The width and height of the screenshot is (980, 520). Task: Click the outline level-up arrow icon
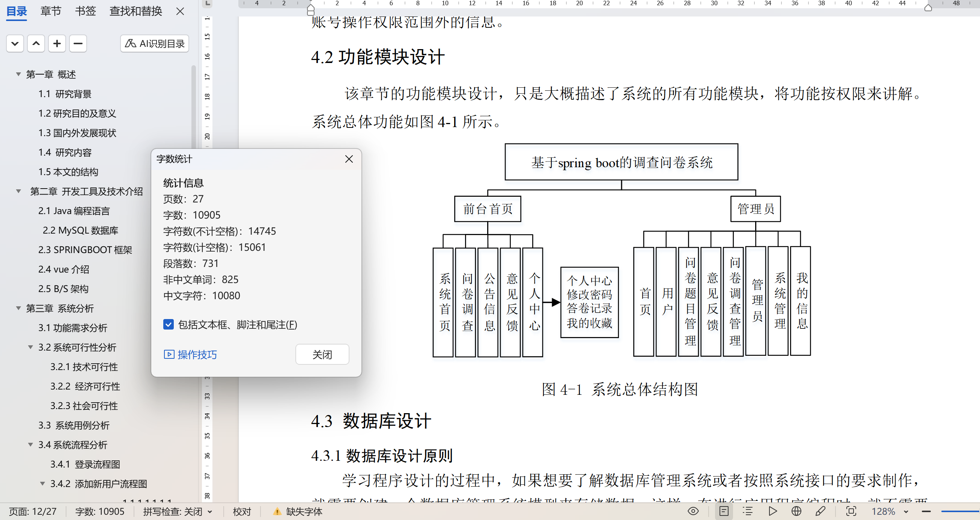(36, 44)
